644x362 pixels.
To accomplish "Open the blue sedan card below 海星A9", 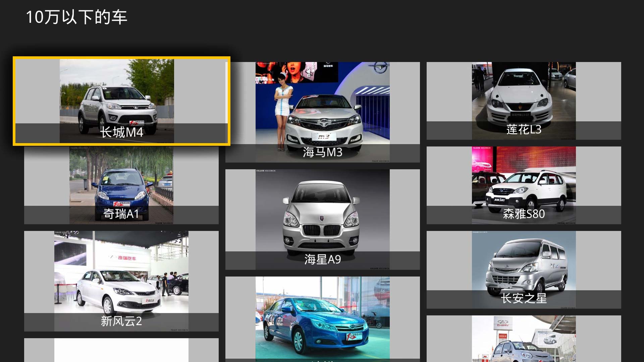I will pyautogui.click(x=322, y=319).
